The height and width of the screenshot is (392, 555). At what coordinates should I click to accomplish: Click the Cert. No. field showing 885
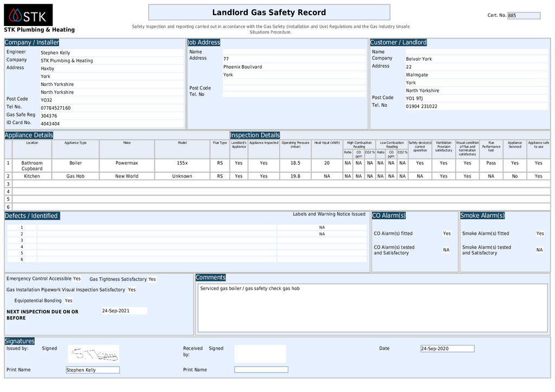524,16
